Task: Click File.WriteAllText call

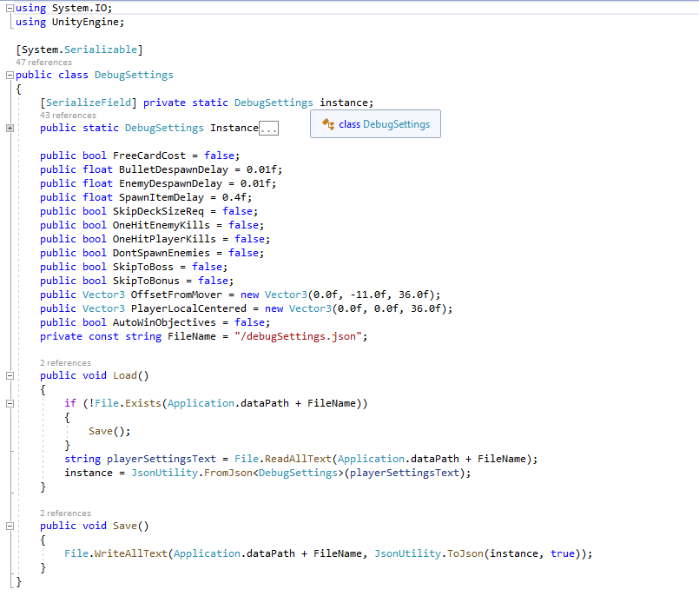Action: (x=115, y=553)
